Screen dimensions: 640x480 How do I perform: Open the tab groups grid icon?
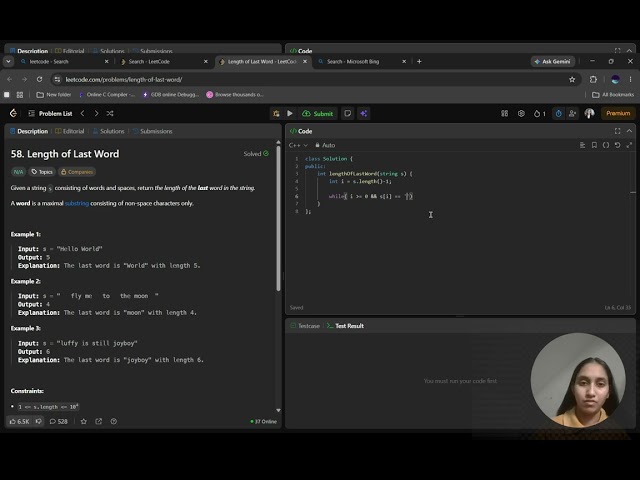point(20,95)
